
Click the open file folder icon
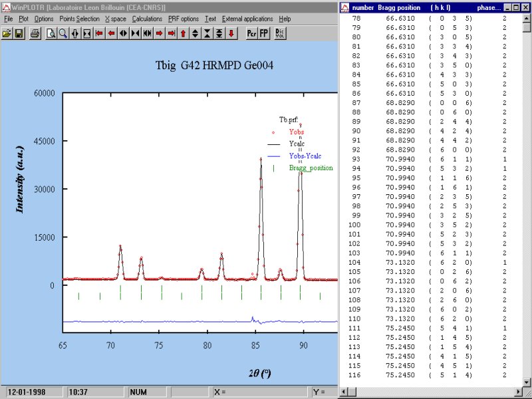pyautogui.click(x=7, y=33)
